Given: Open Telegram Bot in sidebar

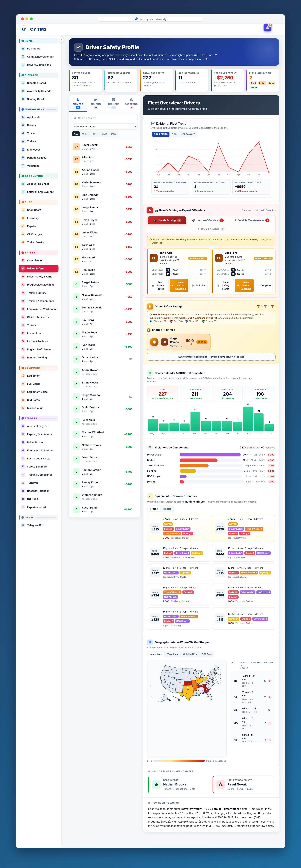Looking at the screenshot, I should click(x=35, y=525).
